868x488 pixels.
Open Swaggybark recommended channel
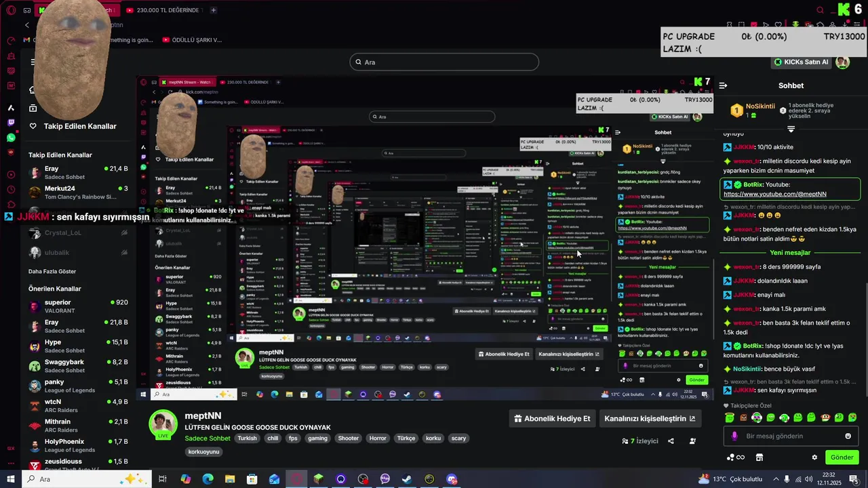click(78, 366)
